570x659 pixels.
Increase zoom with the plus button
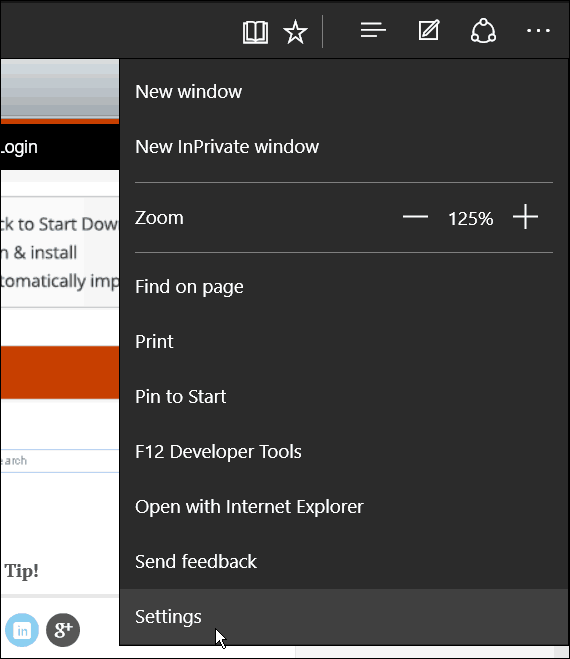point(525,217)
